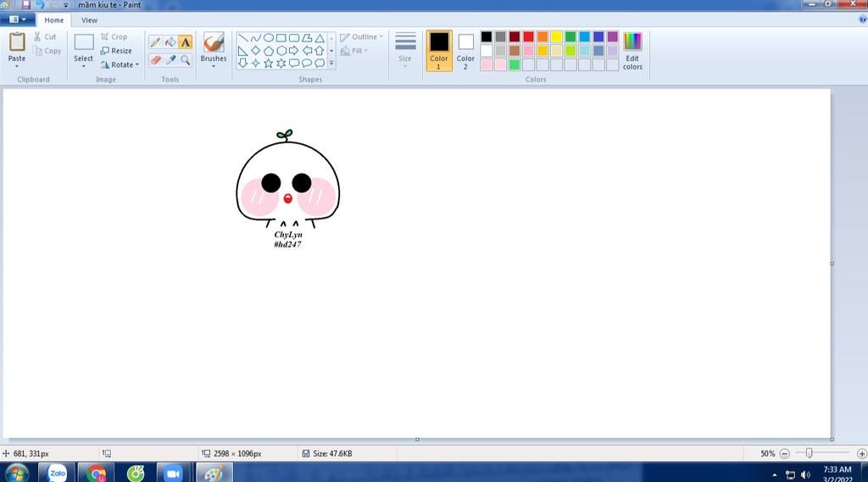Click the taskbar volume speaker icon
The width and height of the screenshot is (868, 482).
[x=805, y=475]
